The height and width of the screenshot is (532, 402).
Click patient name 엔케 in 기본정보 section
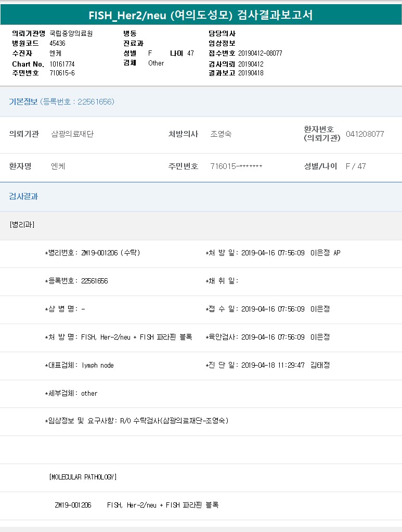pyautogui.click(x=58, y=166)
